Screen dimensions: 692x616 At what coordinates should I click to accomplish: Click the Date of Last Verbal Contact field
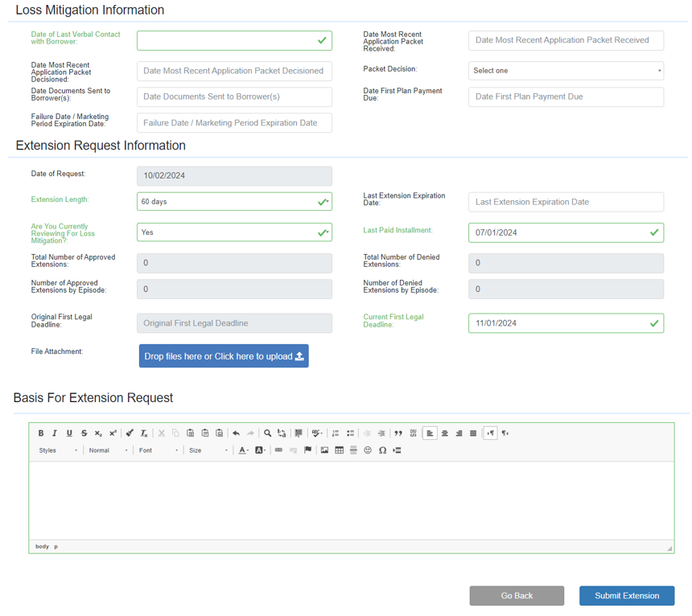point(234,40)
